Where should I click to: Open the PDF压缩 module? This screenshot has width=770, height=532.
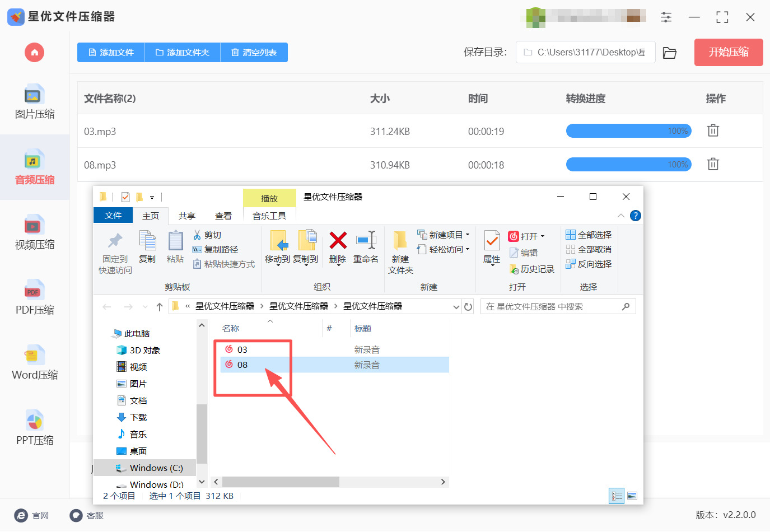pyautogui.click(x=35, y=298)
